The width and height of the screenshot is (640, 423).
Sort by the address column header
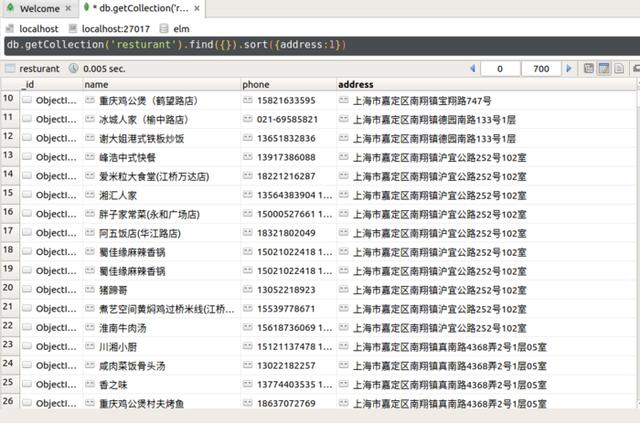point(487,85)
